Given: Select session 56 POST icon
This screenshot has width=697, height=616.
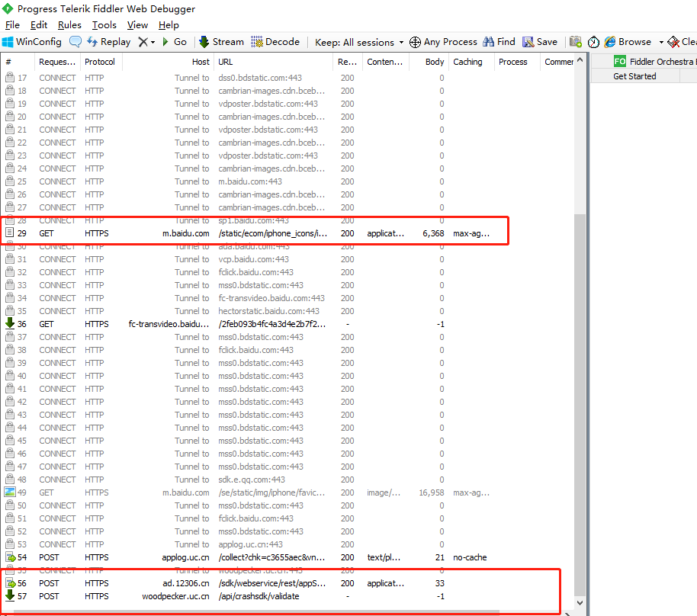Looking at the screenshot, I should click(10, 582).
